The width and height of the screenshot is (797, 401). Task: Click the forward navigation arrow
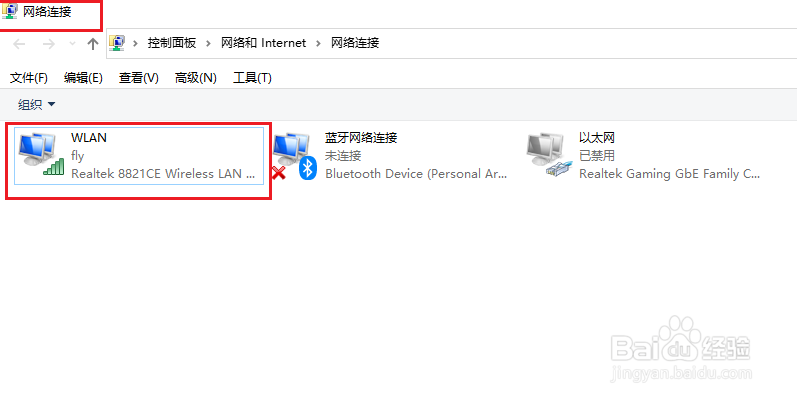[49, 44]
